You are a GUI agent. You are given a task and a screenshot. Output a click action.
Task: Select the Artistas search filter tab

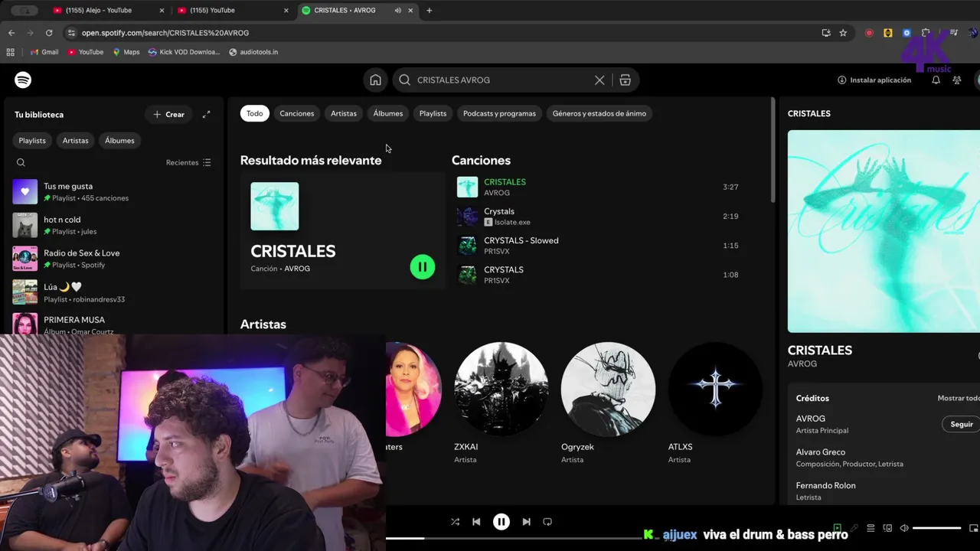pyautogui.click(x=344, y=113)
